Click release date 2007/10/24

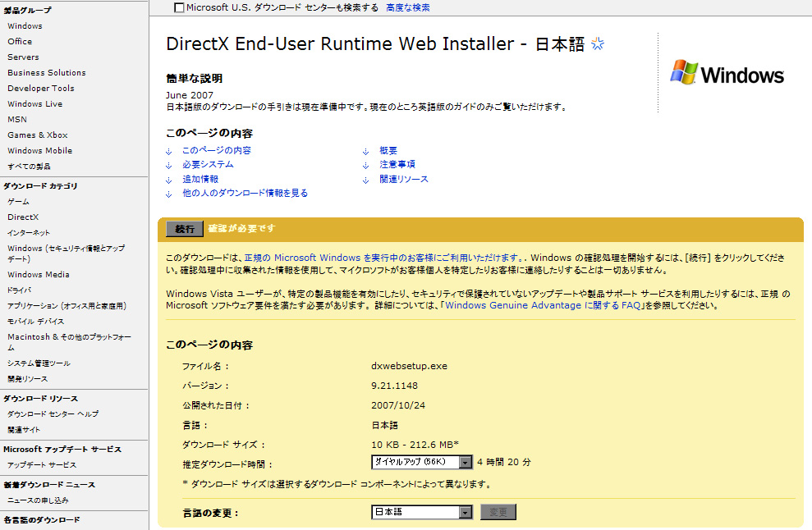398,405
